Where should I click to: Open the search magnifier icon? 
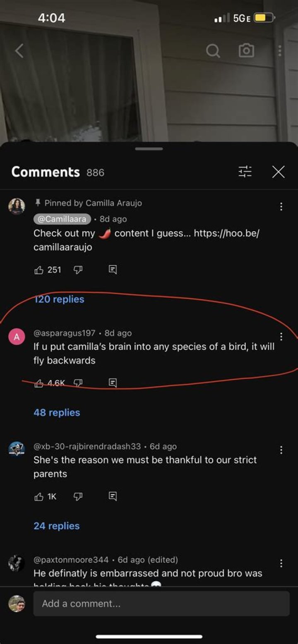click(213, 51)
